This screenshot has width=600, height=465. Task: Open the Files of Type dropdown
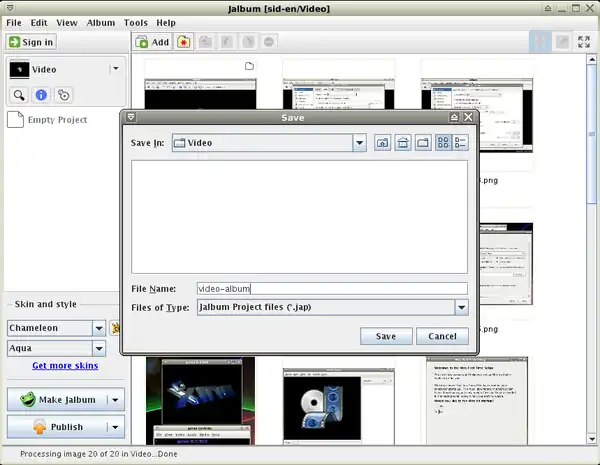461,308
